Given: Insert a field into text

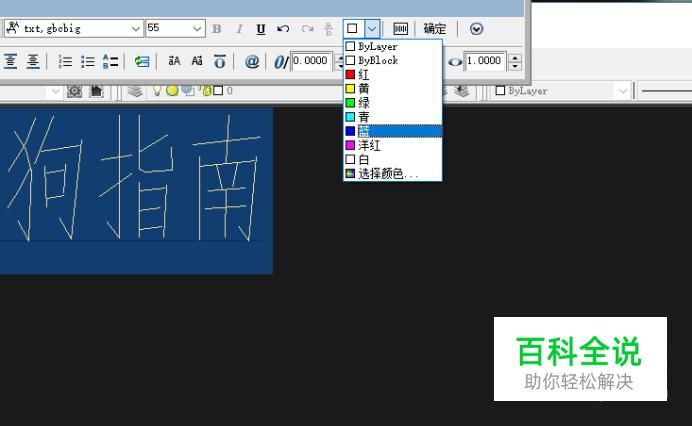Looking at the screenshot, I should pos(142,61).
